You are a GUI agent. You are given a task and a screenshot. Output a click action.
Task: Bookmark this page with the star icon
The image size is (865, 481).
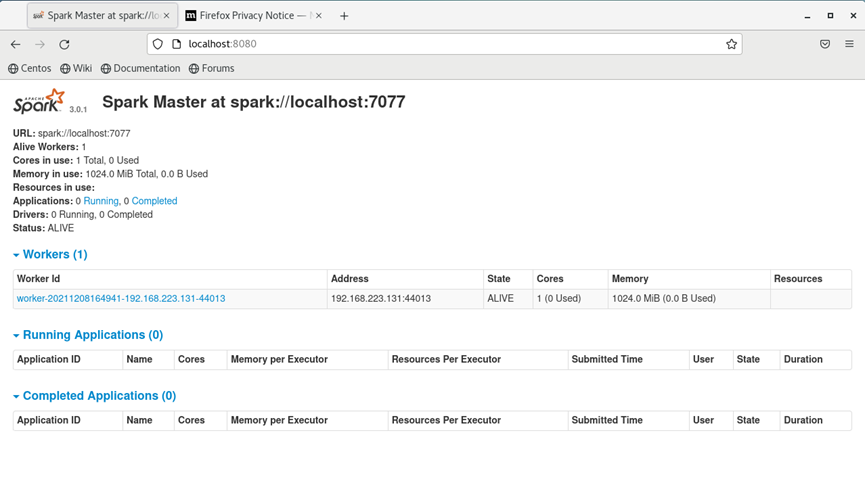coord(731,44)
